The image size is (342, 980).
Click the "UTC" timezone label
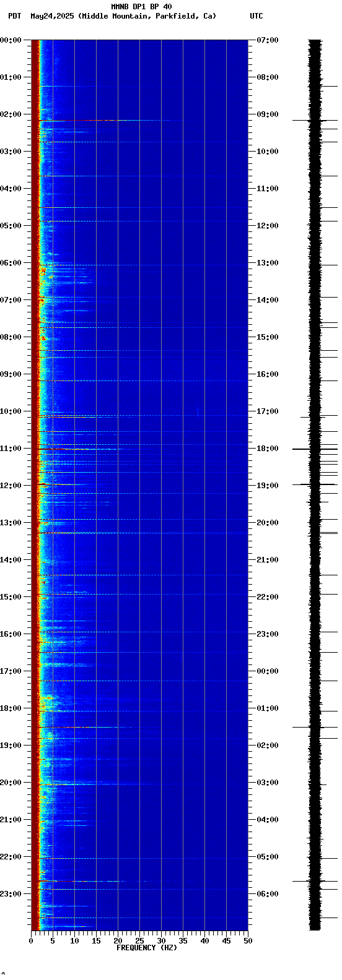[x=256, y=16]
